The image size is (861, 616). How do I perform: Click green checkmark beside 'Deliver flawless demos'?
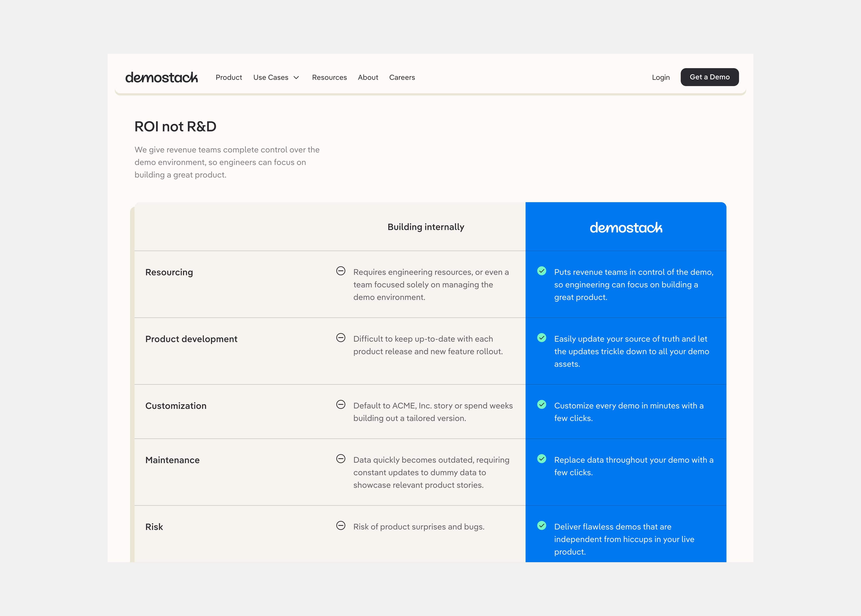[542, 525]
